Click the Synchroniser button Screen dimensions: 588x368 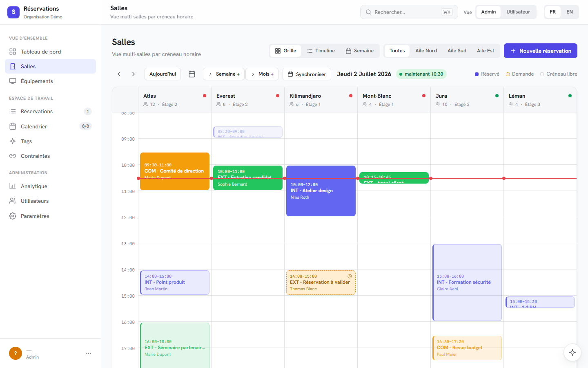pos(307,74)
